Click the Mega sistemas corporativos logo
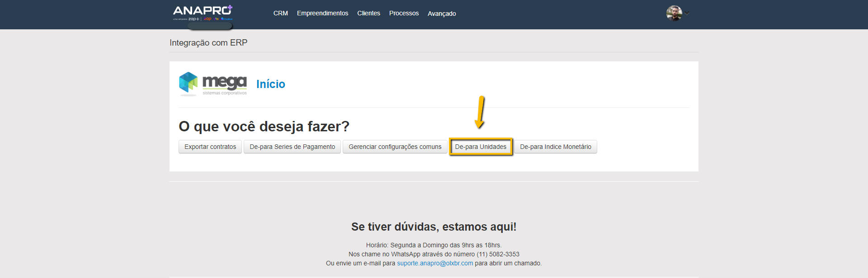This screenshot has height=278, width=868. click(x=213, y=84)
